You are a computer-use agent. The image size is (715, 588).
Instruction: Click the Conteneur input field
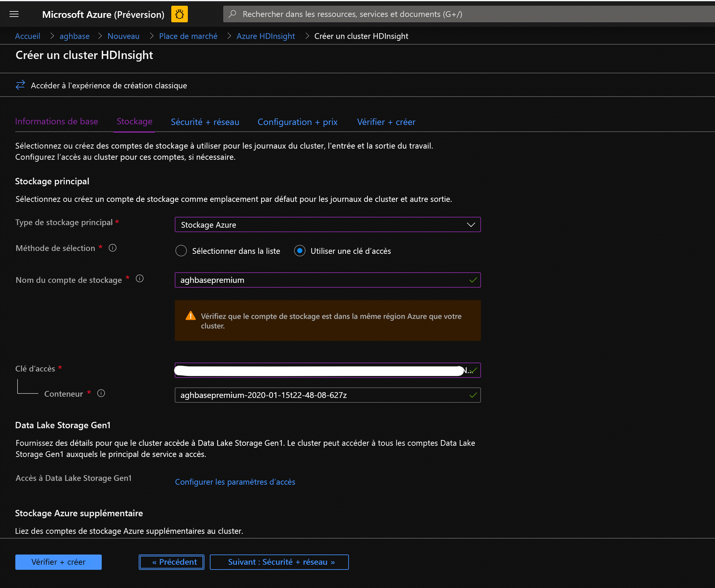pyautogui.click(x=328, y=395)
